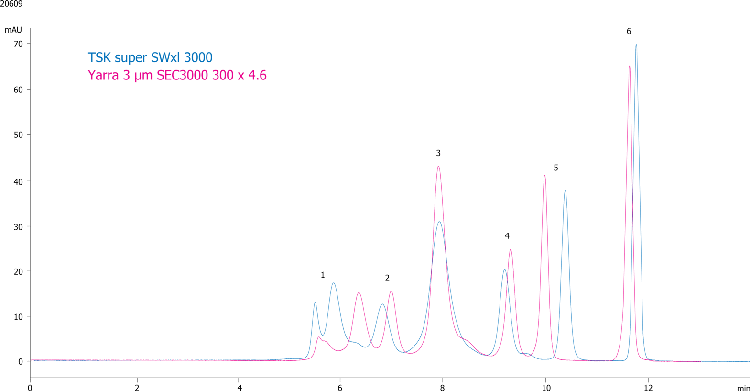
Task: Click the y-axis value '50'
Action: click(x=18, y=135)
